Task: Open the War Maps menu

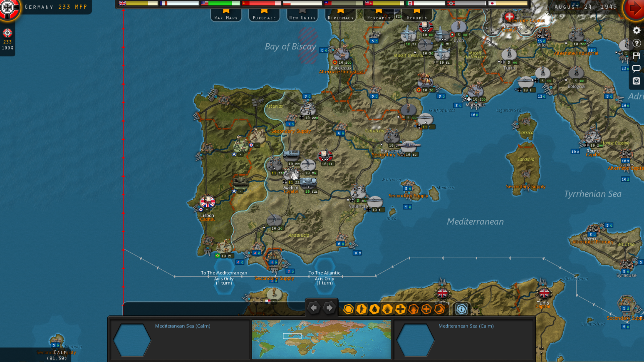Action: coord(226,15)
